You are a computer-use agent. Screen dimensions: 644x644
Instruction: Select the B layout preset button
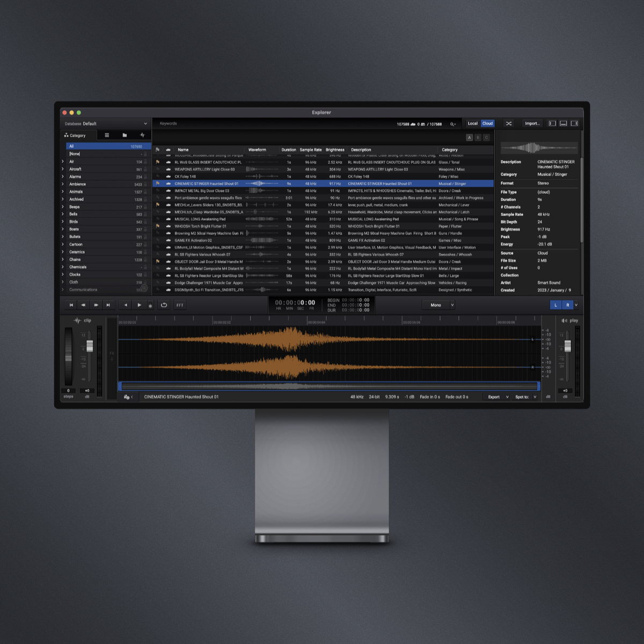click(x=478, y=137)
